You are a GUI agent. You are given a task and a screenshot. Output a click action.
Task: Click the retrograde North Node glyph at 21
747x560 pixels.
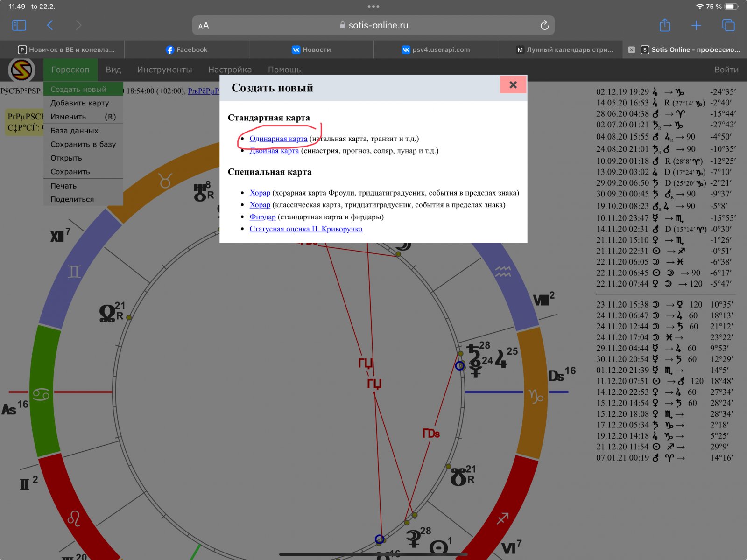pos(107,314)
